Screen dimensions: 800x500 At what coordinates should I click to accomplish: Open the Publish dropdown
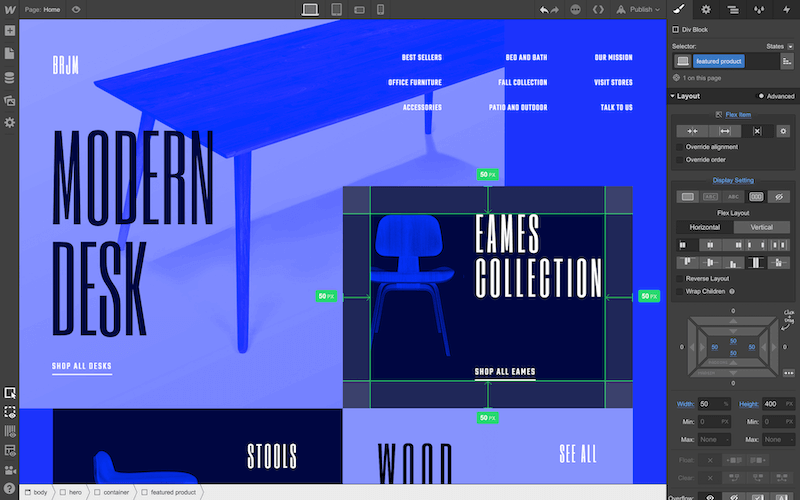coord(638,10)
